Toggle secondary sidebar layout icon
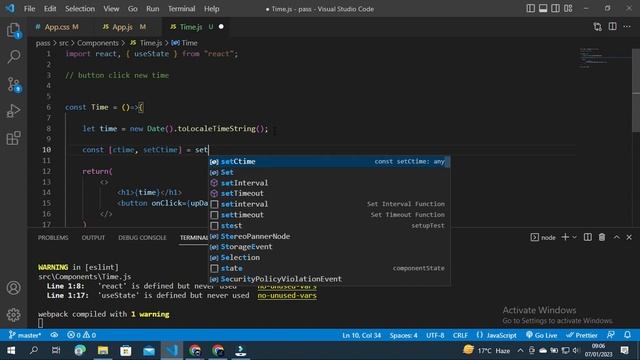The image size is (640, 360). pyautogui.click(x=556, y=9)
